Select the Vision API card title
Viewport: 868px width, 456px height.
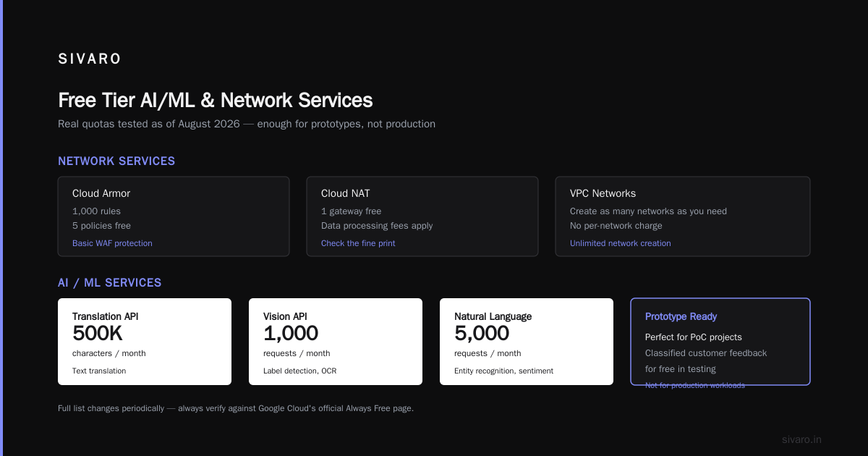coord(286,316)
